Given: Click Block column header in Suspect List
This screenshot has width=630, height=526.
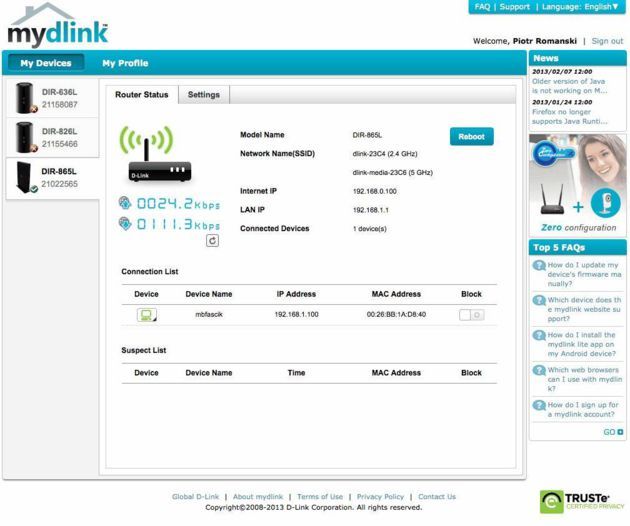Looking at the screenshot, I should [471, 373].
